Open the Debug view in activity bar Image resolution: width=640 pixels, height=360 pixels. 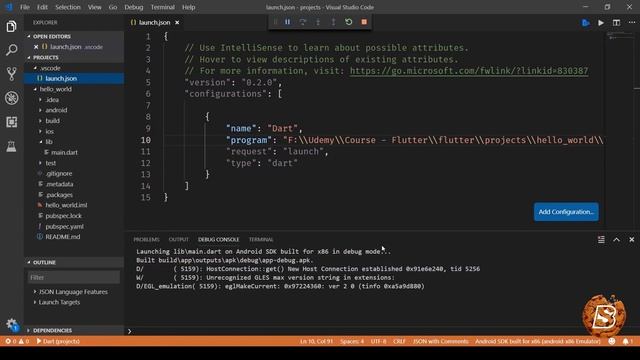[x=11, y=98]
